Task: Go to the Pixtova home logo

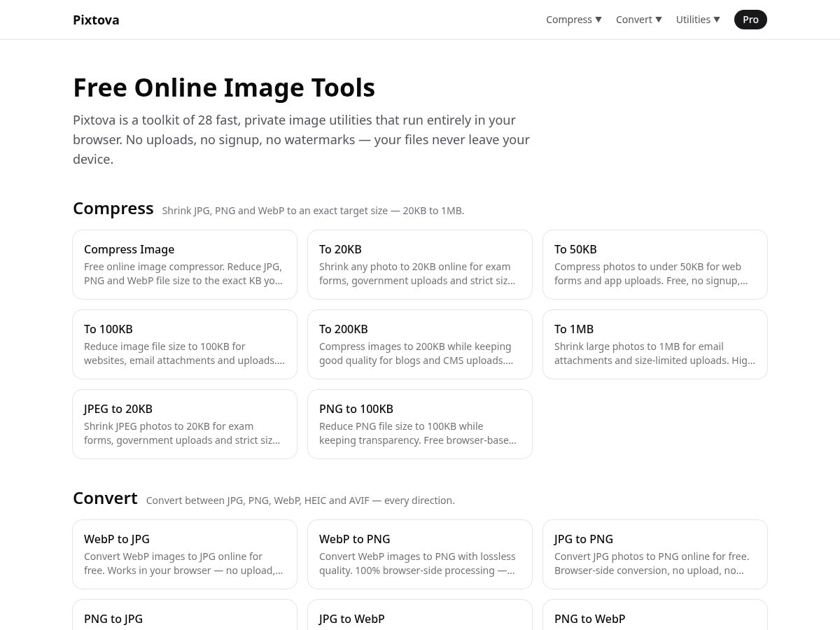Action: coord(96,20)
